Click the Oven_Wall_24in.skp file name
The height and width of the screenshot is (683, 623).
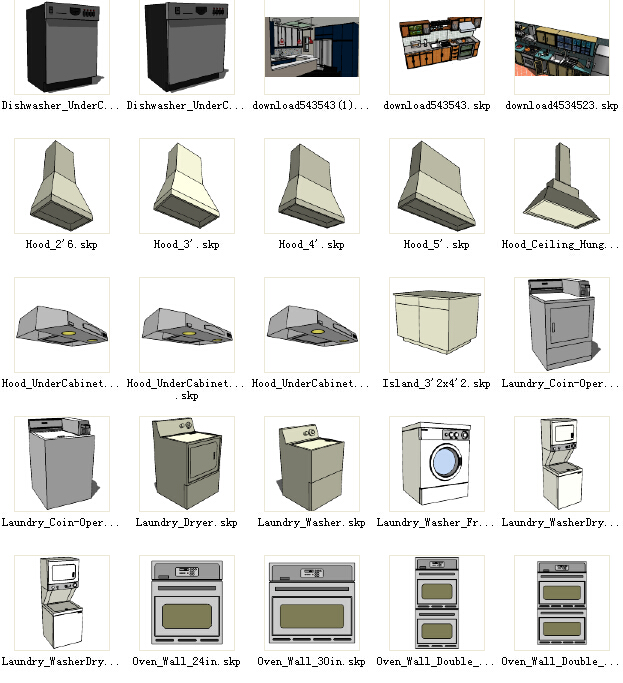tap(186, 661)
